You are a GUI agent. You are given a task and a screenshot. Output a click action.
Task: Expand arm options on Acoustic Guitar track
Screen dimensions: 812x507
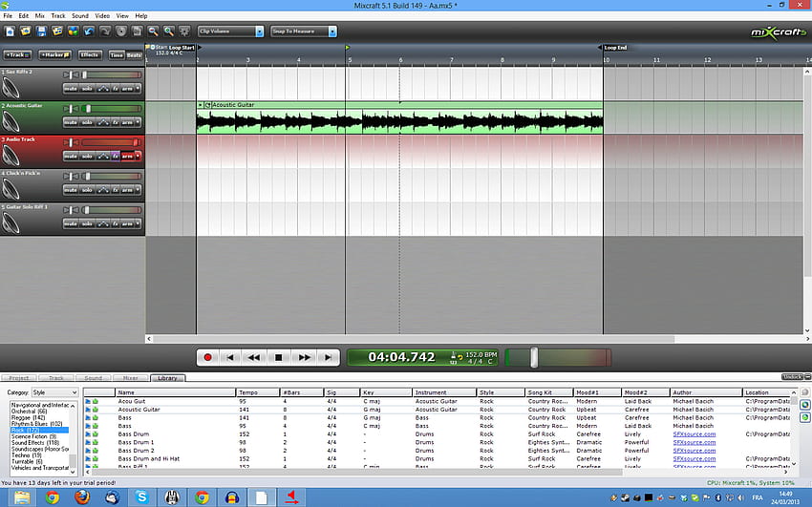[x=138, y=122]
